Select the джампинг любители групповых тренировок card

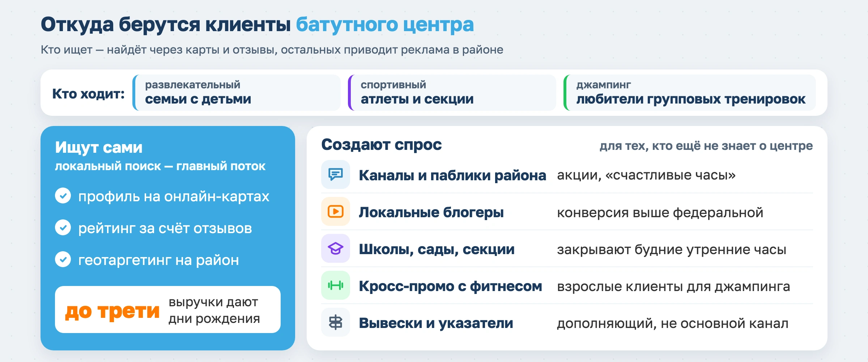point(690,93)
